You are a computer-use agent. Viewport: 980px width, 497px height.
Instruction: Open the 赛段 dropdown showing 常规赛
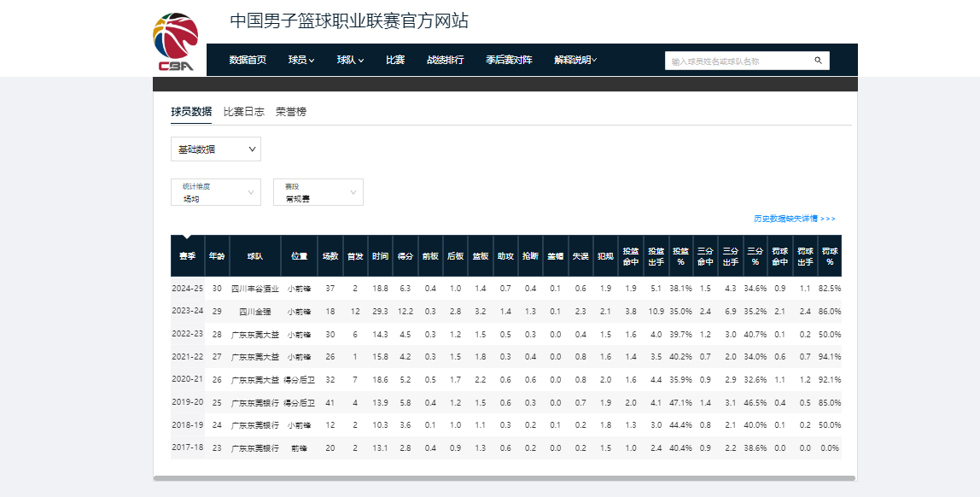coord(318,192)
